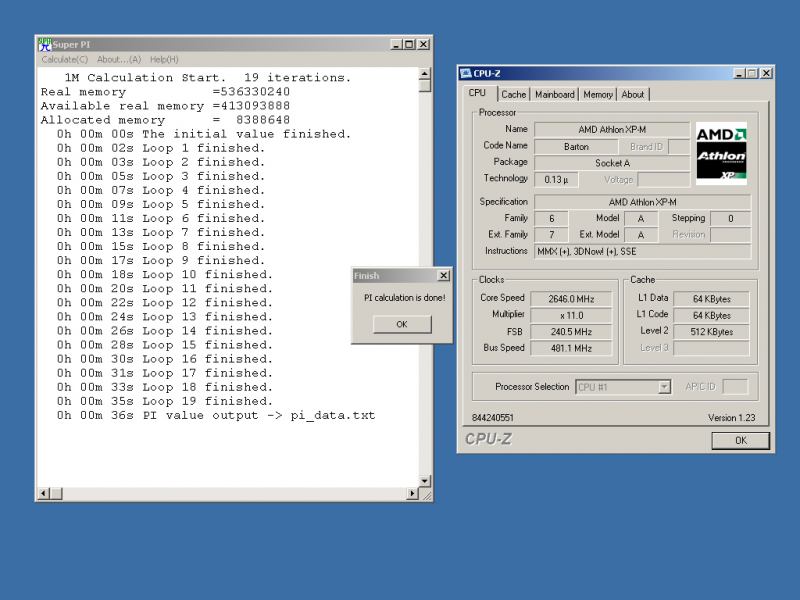Click the FSB value 240.5 MHz
The width and height of the screenshot is (800, 600).
click(571, 332)
